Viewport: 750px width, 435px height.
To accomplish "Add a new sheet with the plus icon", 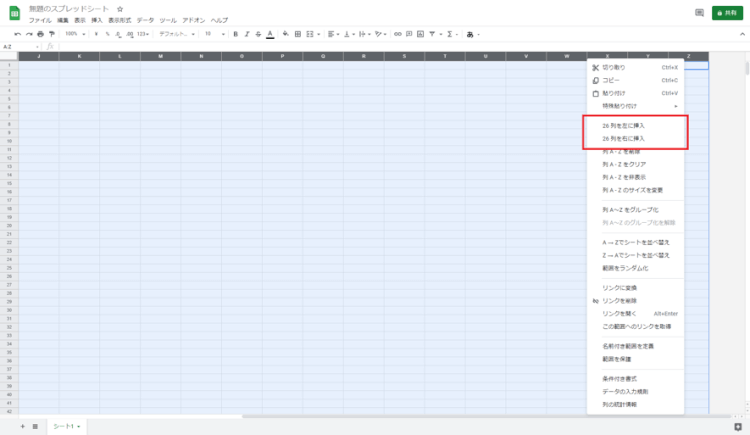I will click(x=22, y=426).
